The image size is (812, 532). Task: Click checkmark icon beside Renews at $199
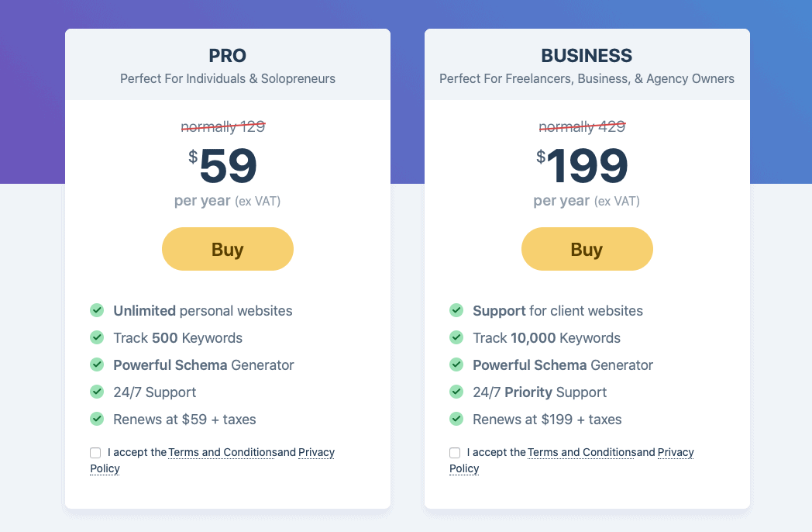(x=456, y=419)
